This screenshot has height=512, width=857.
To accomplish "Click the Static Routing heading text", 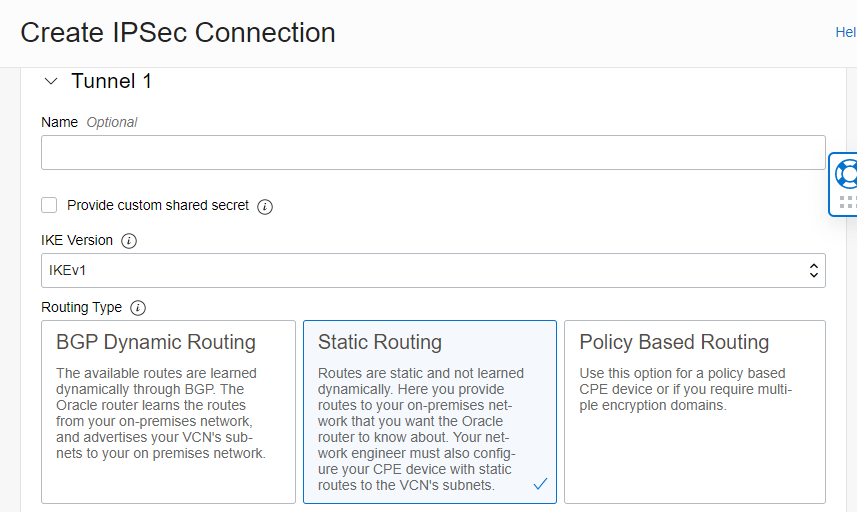I will coord(380,342).
